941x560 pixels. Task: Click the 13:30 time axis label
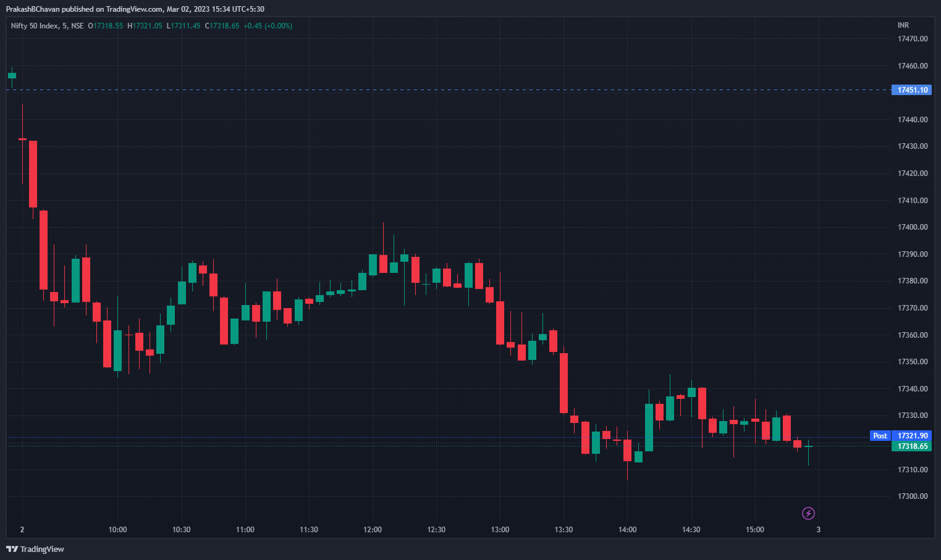pyautogui.click(x=563, y=530)
